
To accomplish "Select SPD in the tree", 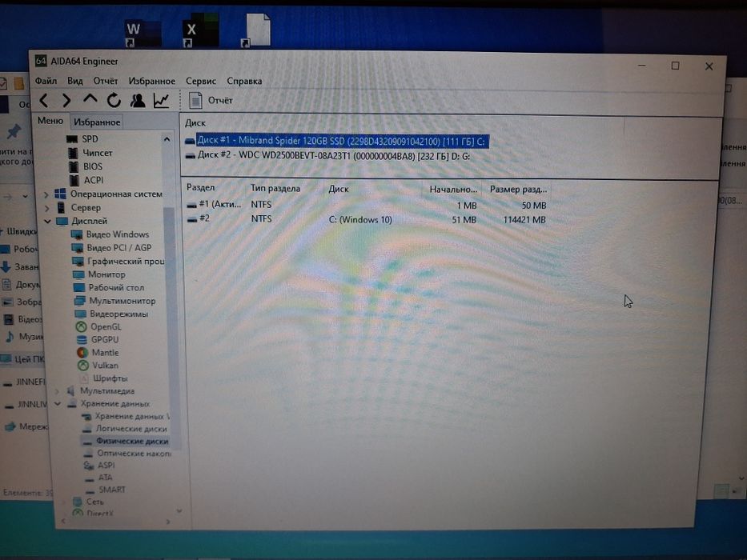I will (x=90, y=139).
